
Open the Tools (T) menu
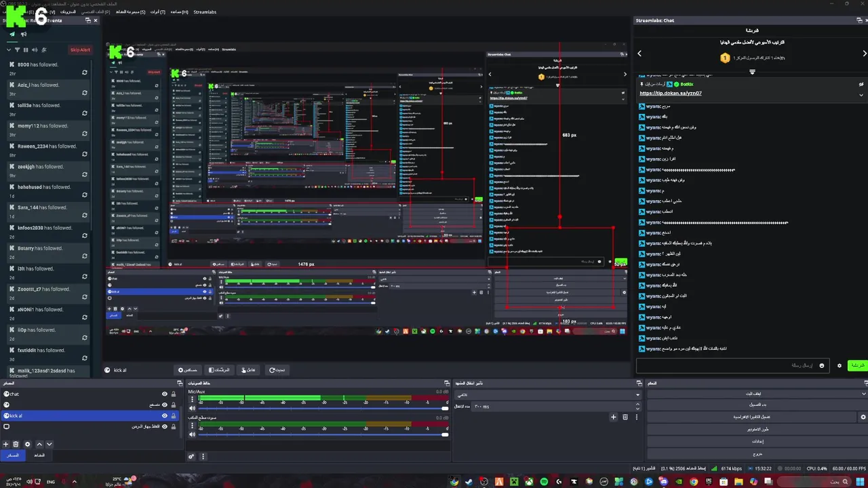(x=157, y=12)
